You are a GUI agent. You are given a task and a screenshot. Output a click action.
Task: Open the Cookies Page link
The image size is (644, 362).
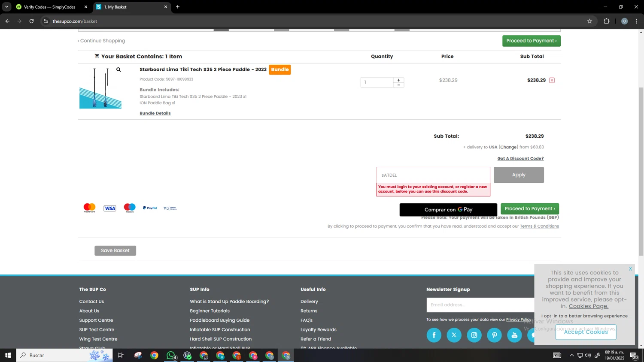pyautogui.click(x=588, y=306)
